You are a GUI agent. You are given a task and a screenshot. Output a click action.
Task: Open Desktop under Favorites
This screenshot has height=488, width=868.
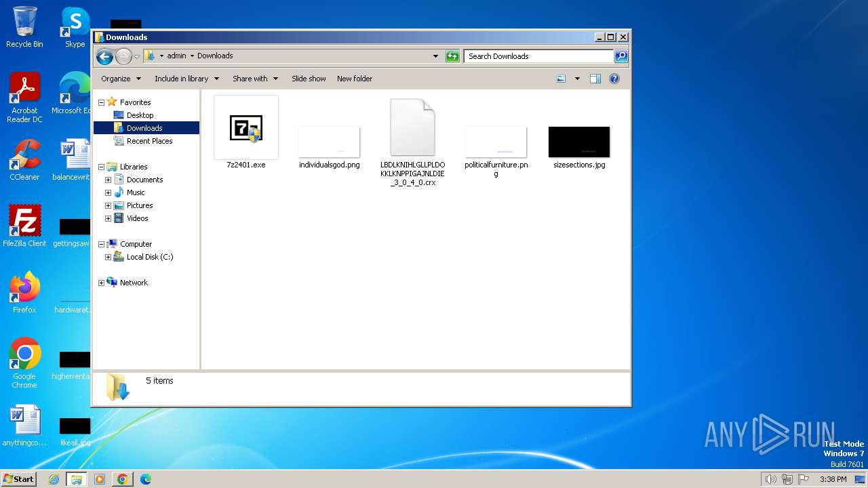pos(140,115)
